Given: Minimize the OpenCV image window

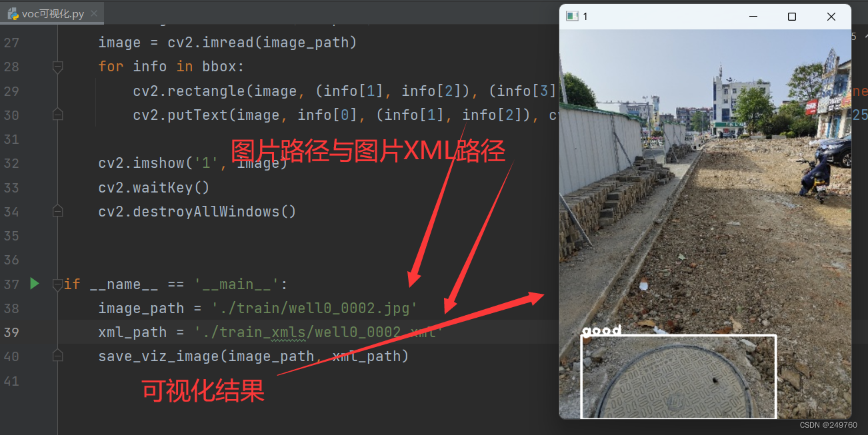Looking at the screenshot, I should pos(753,17).
